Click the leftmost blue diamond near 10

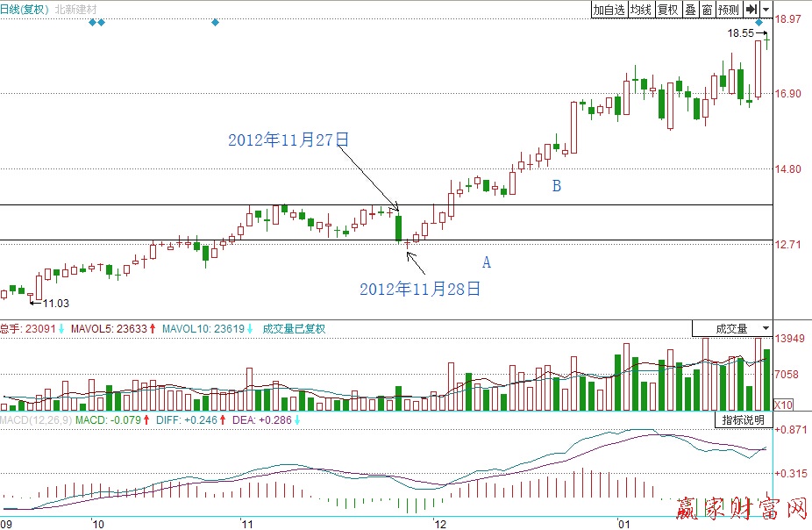92,22
